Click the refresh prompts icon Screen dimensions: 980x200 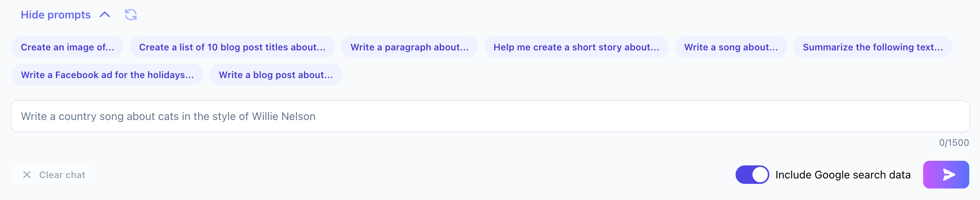point(131,15)
